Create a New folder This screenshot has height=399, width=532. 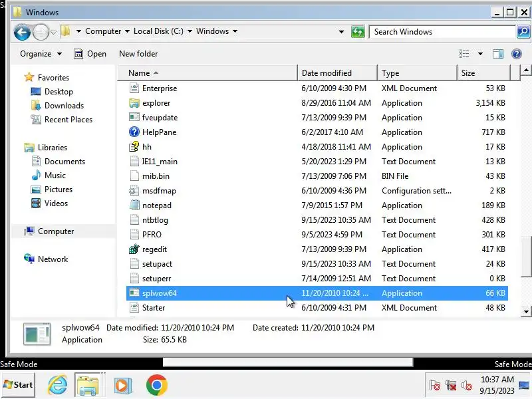[x=138, y=54]
